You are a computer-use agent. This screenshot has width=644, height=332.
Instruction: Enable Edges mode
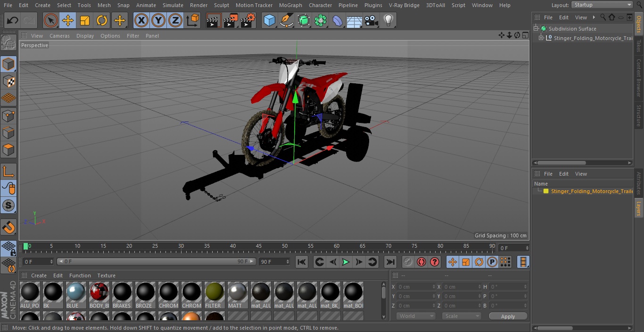(8, 133)
